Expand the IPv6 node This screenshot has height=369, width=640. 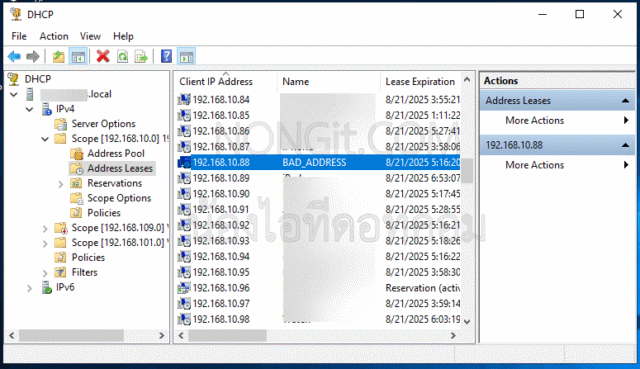tap(29, 288)
